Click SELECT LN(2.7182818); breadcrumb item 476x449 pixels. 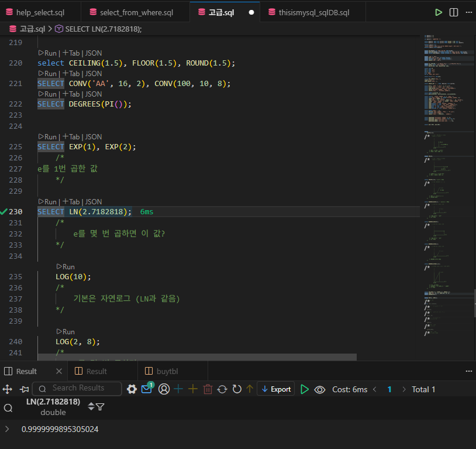[x=104, y=29]
